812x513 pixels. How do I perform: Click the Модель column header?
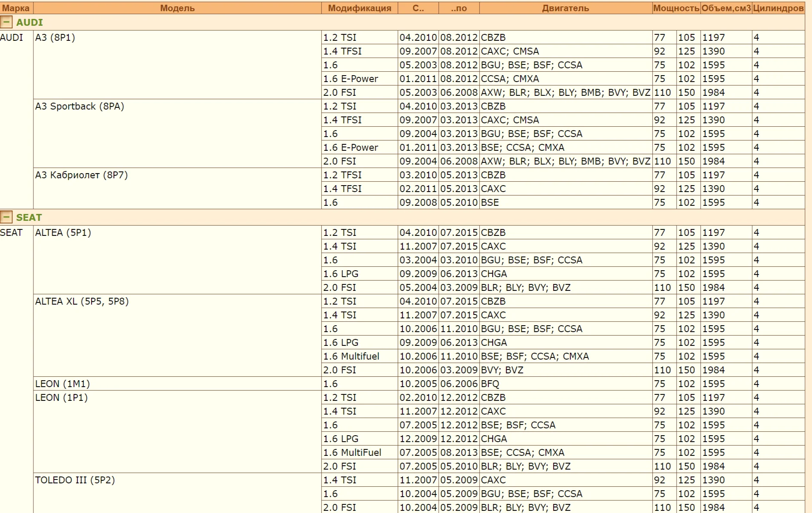click(177, 8)
